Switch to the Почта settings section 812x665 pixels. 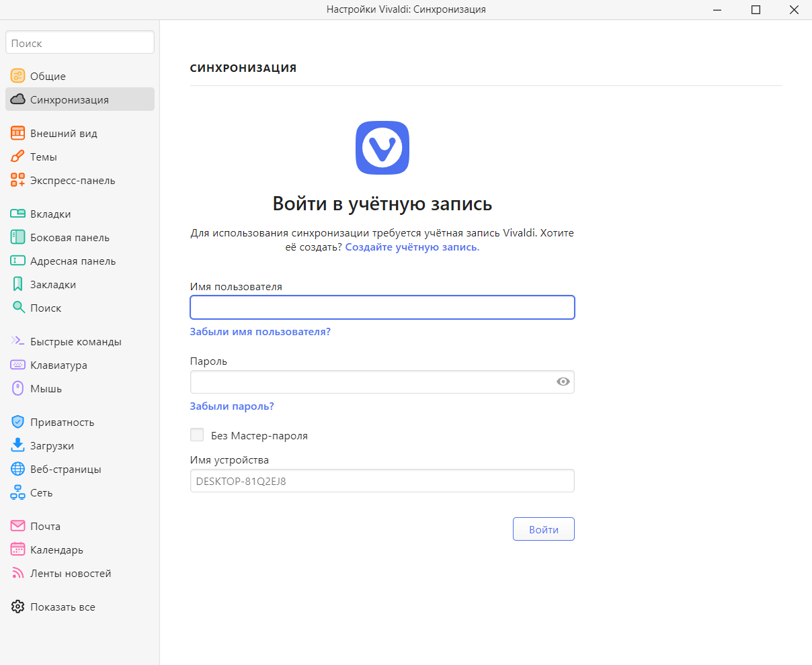pyautogui.click(x=80, y=526)
